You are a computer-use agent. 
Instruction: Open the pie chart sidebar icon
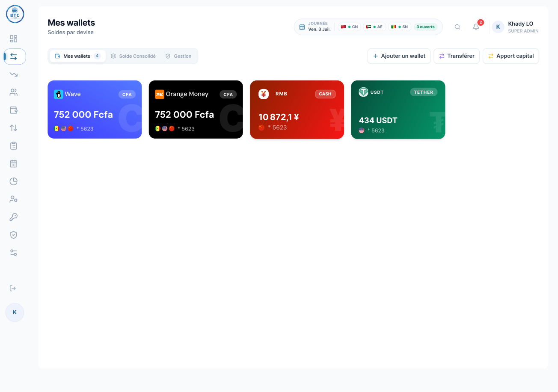(x=14, y=181)
